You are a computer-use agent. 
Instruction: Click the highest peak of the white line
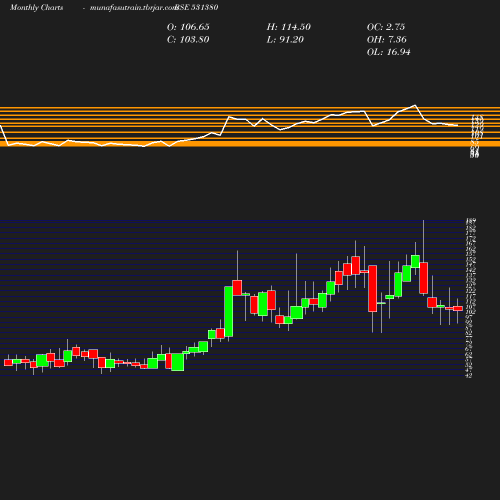[415, 105]
